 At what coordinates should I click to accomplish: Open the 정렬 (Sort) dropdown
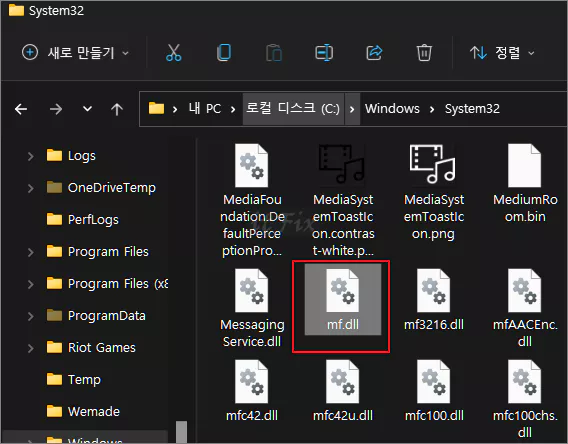tap(502, 53)
